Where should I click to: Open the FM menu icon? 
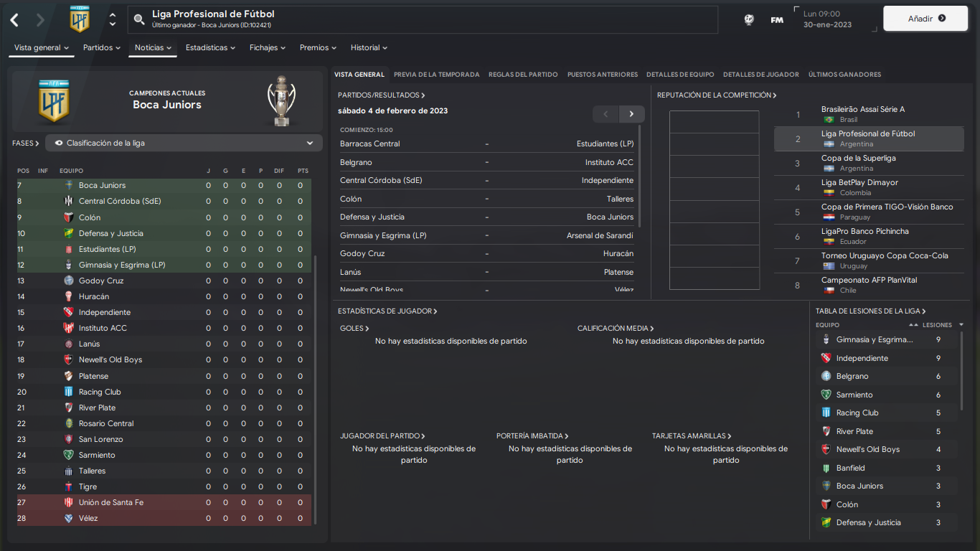(x=777, y=19)
